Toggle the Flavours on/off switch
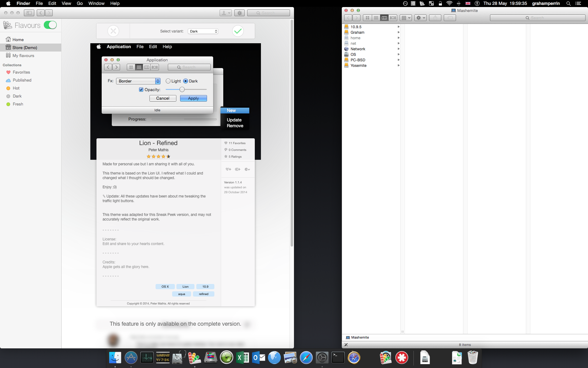Viewport: 588px width, 368px height. point(50,25)
